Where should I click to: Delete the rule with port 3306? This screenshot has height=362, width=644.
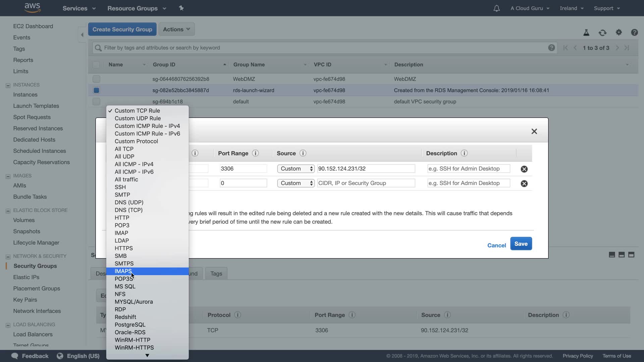[x=524, y=169]
